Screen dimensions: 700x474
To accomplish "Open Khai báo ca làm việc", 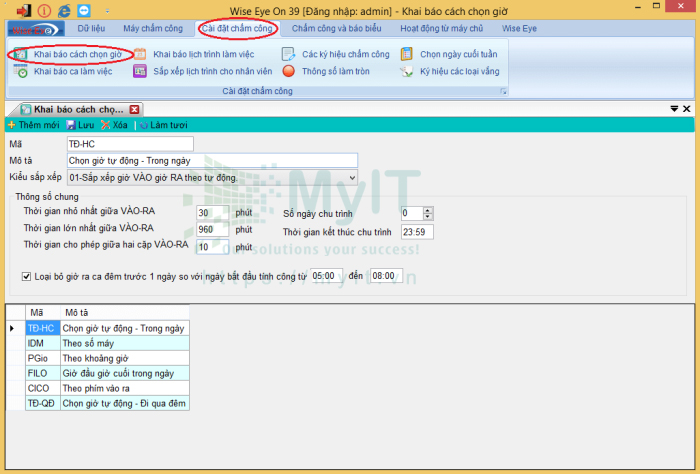I will pyautogui.click(x=73, y=71).
